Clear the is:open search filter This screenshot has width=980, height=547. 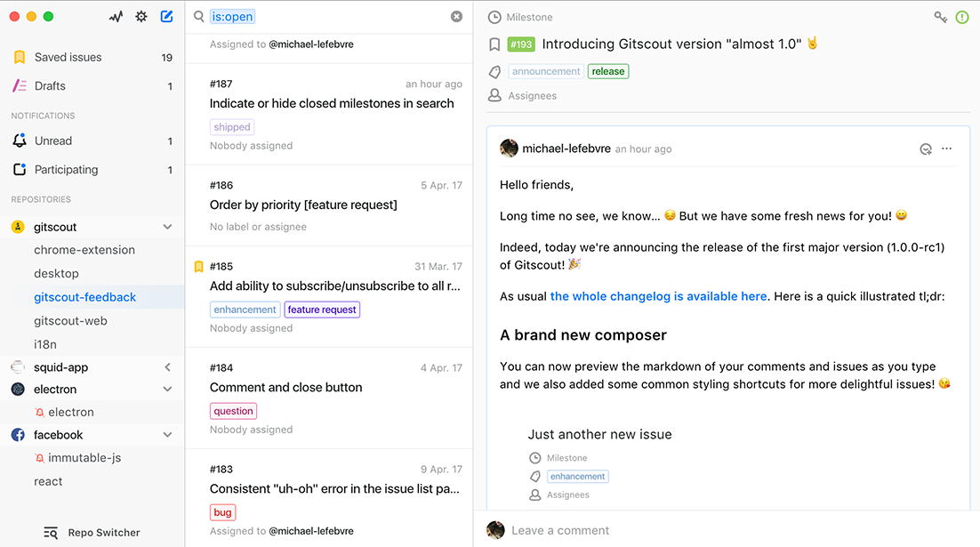457,15
